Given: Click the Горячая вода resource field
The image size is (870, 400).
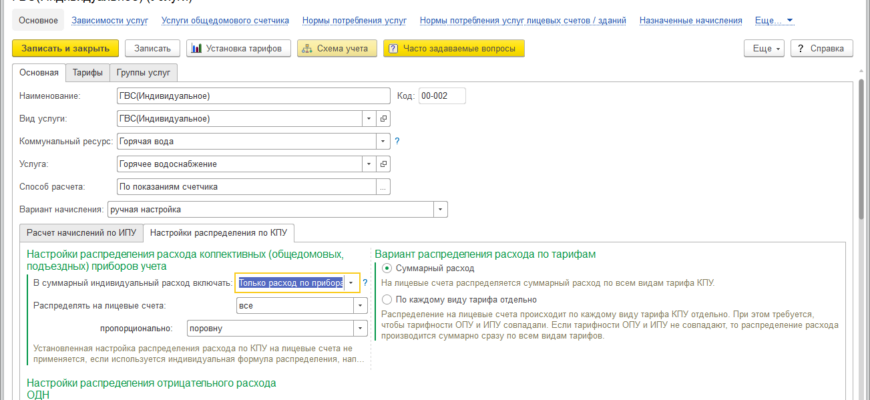Looking at the screenshot, I should (x=247, y=141).
